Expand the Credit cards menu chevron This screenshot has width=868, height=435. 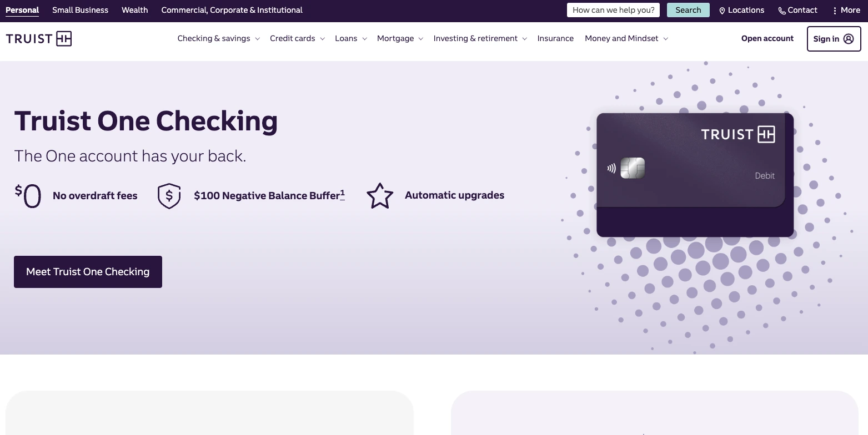coord(322,39)
